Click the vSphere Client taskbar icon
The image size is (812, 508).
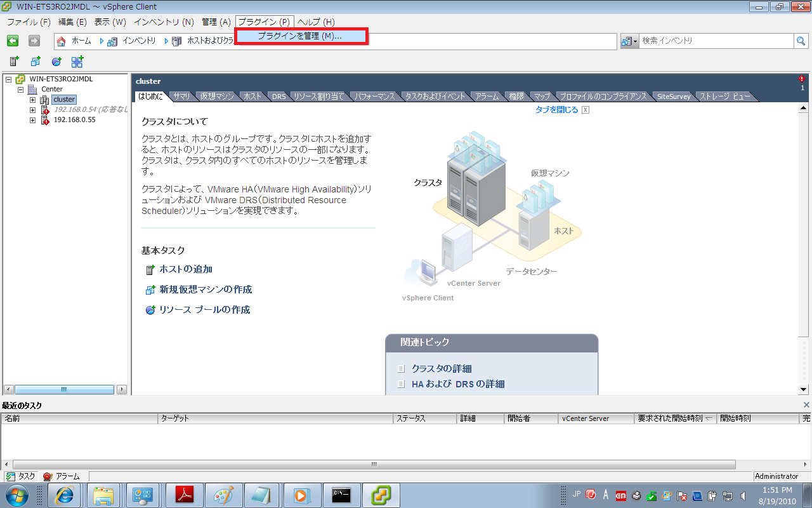point(381,495)
